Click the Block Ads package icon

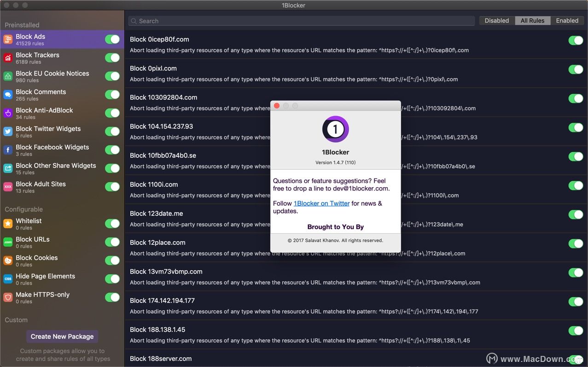[x=8, y=39]
